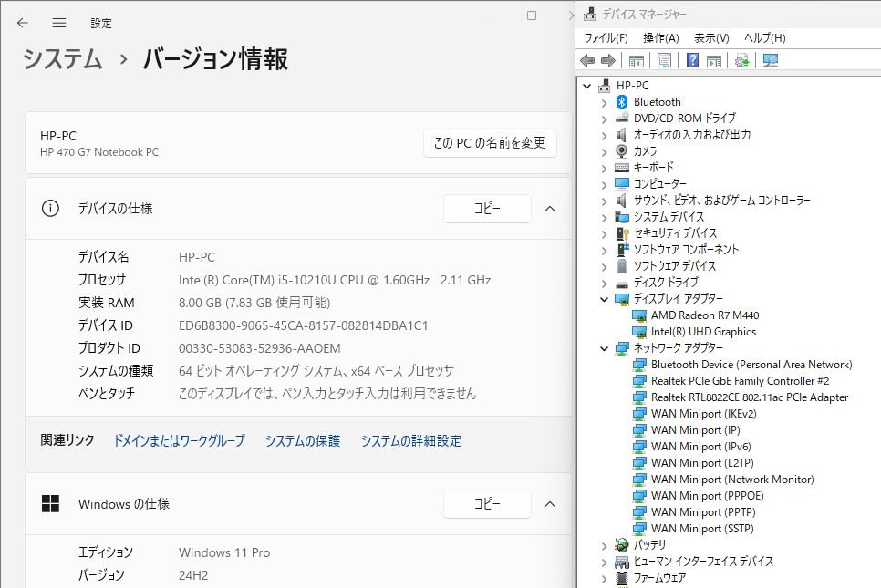Click product ID value 00330-53083-52936-AAOEM
This screenshot has height=588, width=881.
click(260, 348)
